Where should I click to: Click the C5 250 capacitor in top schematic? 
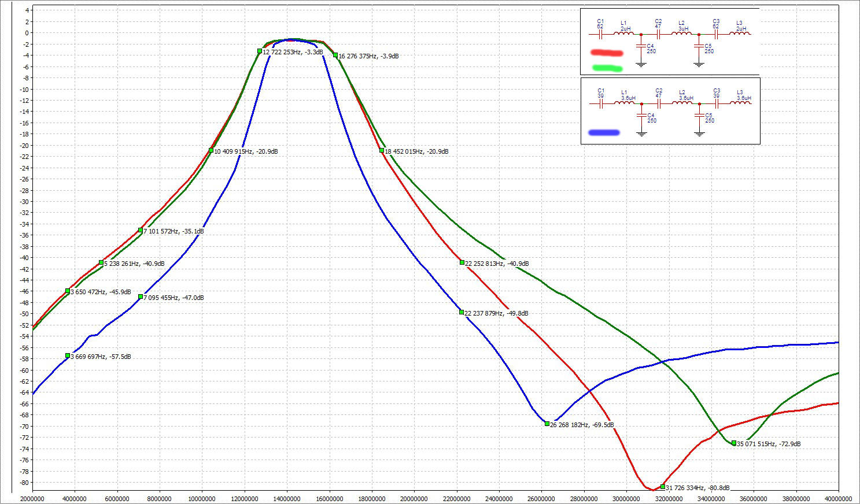pyautogui.click(x=699, y=46)
